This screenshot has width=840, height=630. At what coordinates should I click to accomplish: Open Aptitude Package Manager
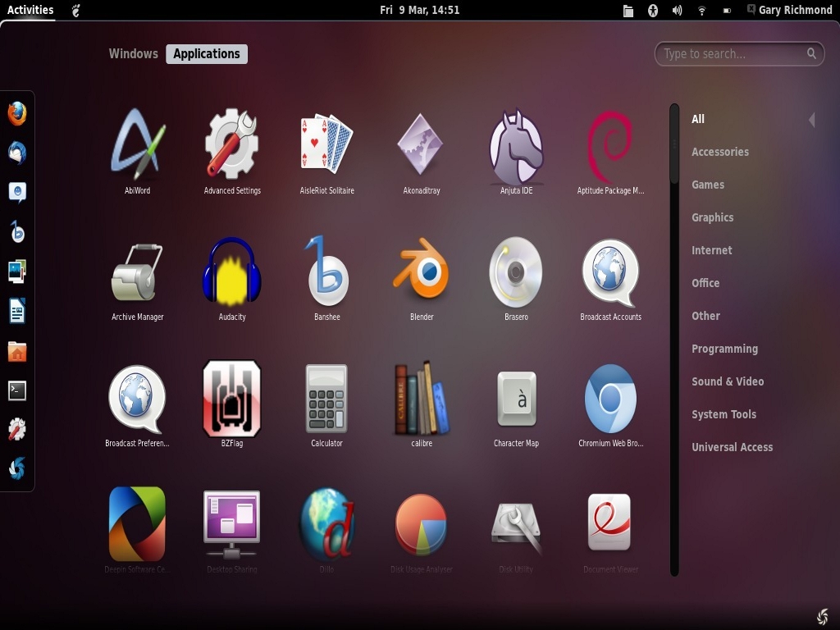pyautogui.click(x=610, y=151)
